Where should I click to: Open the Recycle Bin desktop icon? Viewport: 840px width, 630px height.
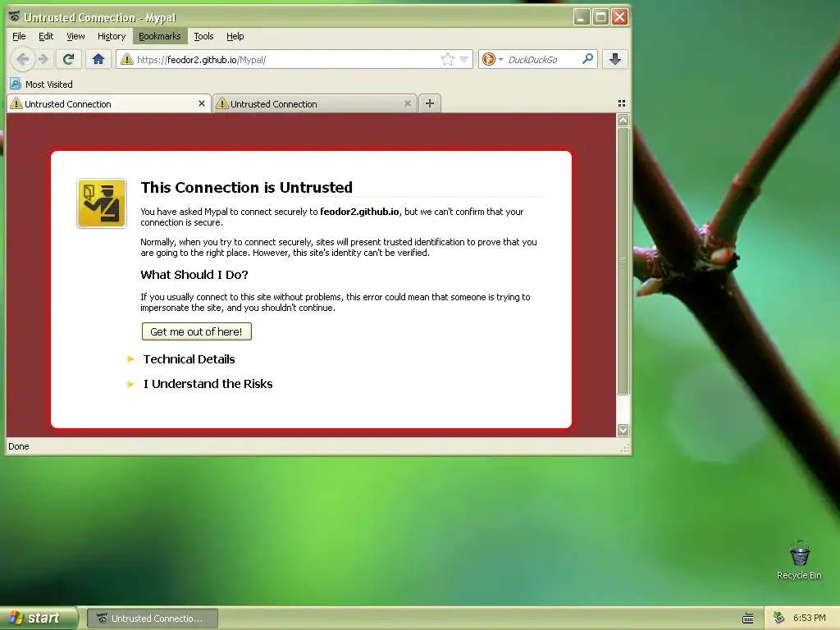coord(799,560)
